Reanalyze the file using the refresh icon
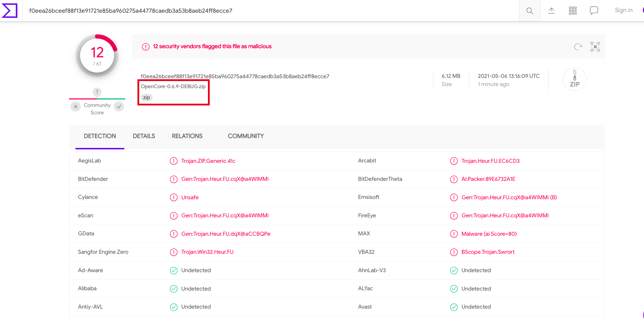 (578, 46)
